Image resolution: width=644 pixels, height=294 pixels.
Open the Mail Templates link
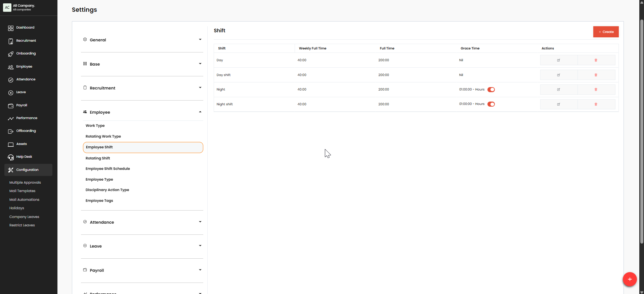[22, 191]
